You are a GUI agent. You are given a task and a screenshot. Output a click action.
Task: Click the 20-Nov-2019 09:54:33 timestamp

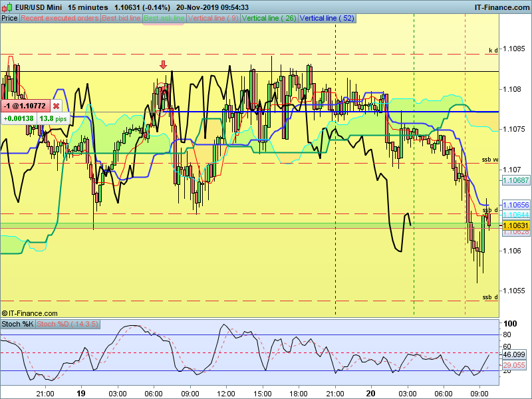[x=212, y=7]
